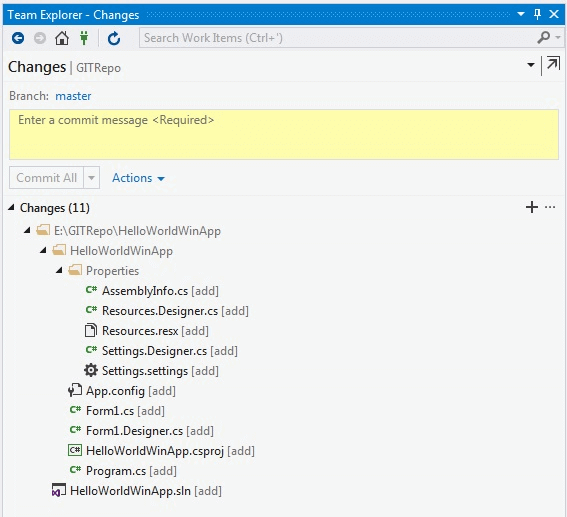
Task: Select Resources.Designer.cs [add] file
Action: tap(175, 311)
